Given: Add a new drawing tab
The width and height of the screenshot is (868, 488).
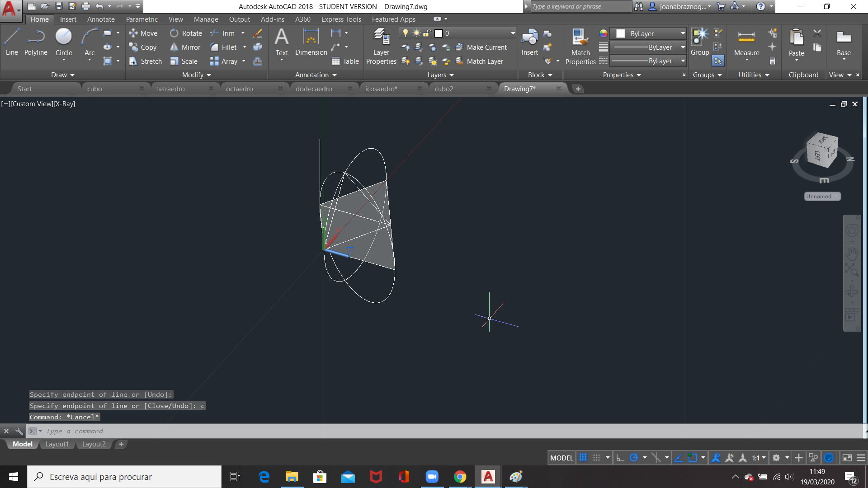Looking at the screenshot, I should click(578, 89).
